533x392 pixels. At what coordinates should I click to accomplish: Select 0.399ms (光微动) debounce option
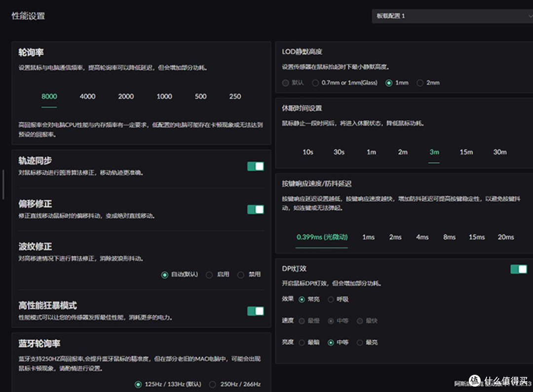coord(322,237)
